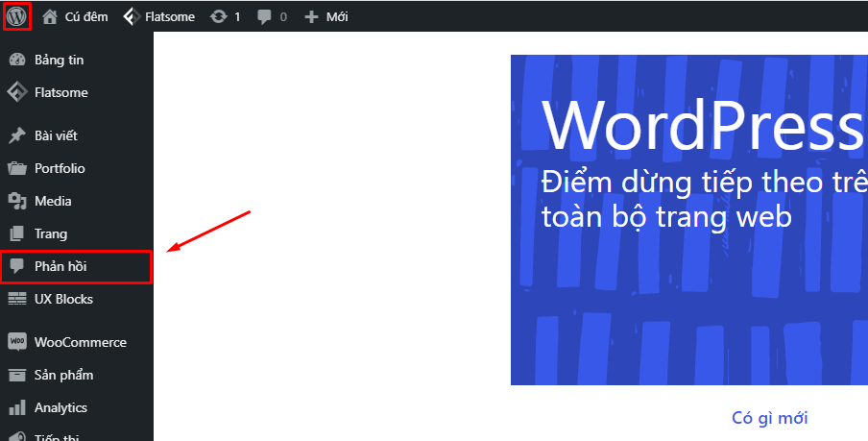868x441 pixels.
Task: Click the Media icon in sidebar
Action: (16, 201)
